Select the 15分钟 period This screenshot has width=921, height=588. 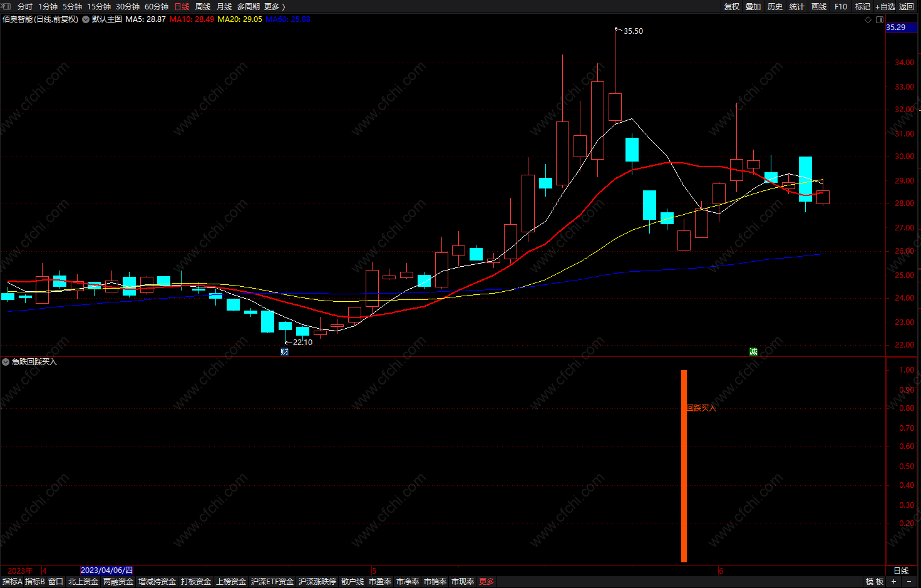98,7
